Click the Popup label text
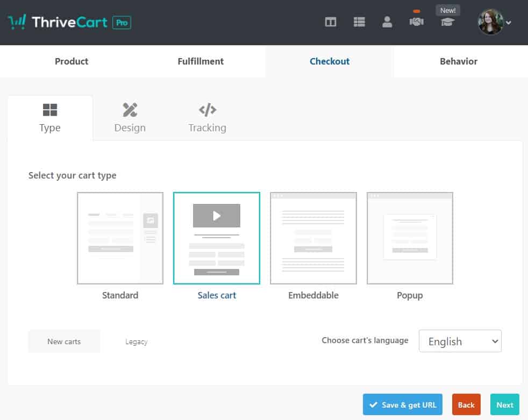 (x=410, y=296)
